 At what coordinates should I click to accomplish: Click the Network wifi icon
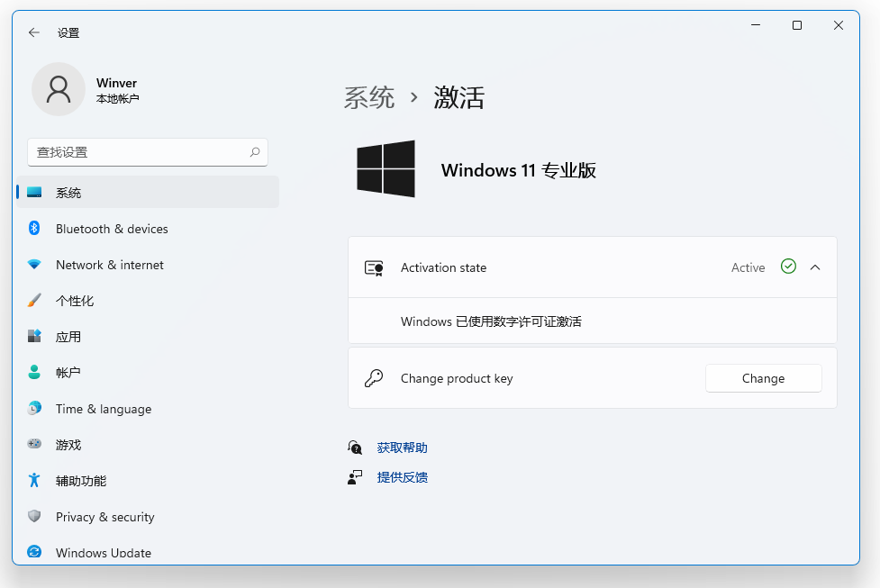coord(34,264)
